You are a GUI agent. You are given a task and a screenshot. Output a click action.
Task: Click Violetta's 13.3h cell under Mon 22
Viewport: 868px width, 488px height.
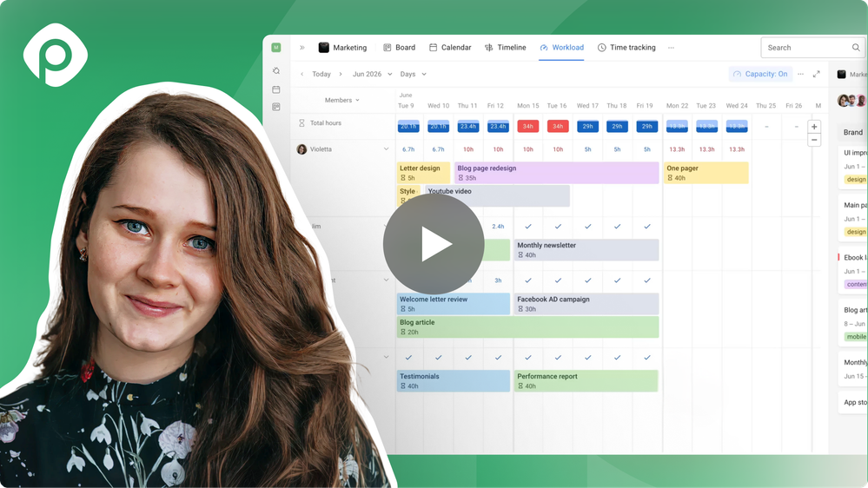(x=677, y=149)
